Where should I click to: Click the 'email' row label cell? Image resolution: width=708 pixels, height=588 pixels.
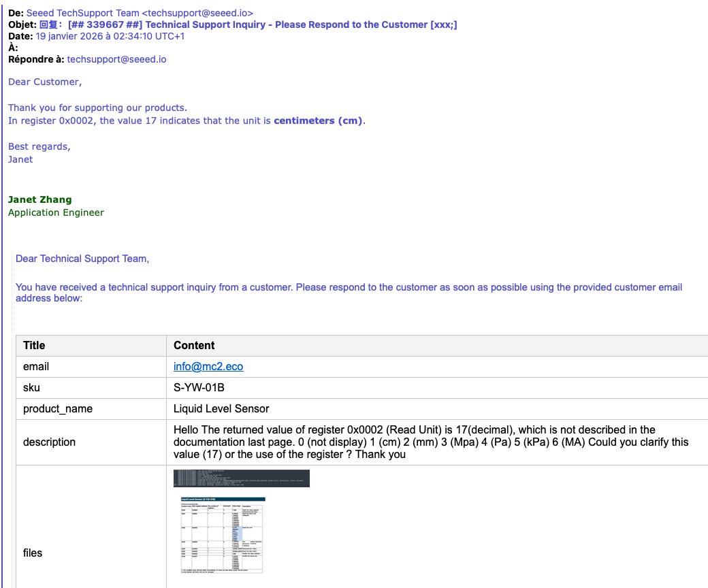tap(91, 367)
